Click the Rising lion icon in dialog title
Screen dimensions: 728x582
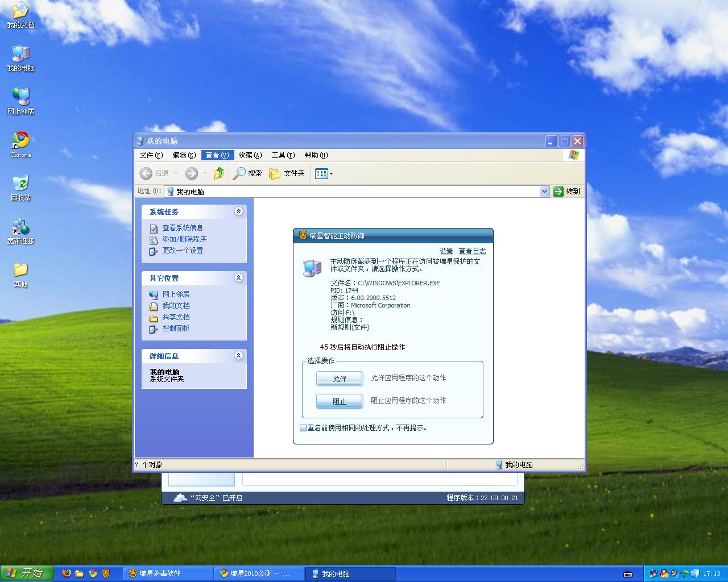click(x=303, y=235)
